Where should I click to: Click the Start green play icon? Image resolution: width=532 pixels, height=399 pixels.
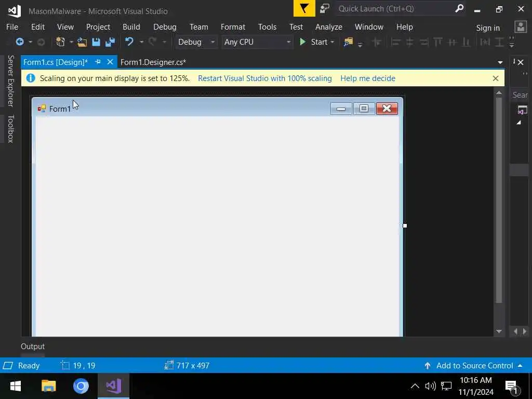(303, 42)
